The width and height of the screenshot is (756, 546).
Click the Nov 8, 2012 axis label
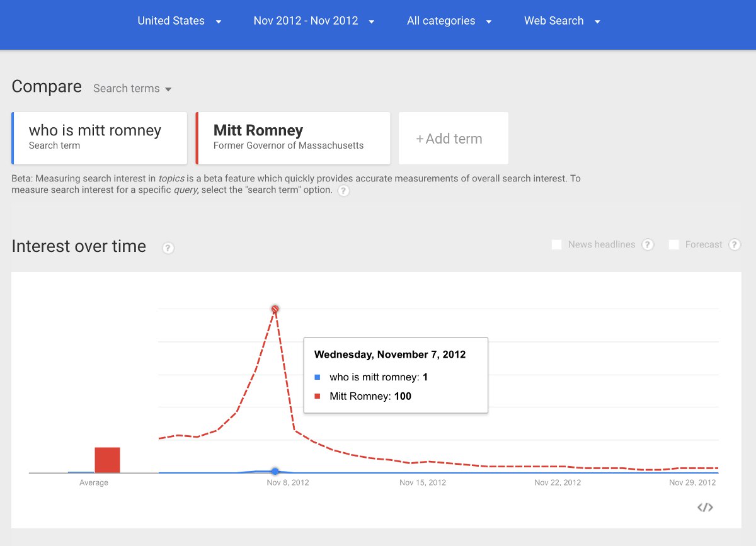(x=288, y=483)
